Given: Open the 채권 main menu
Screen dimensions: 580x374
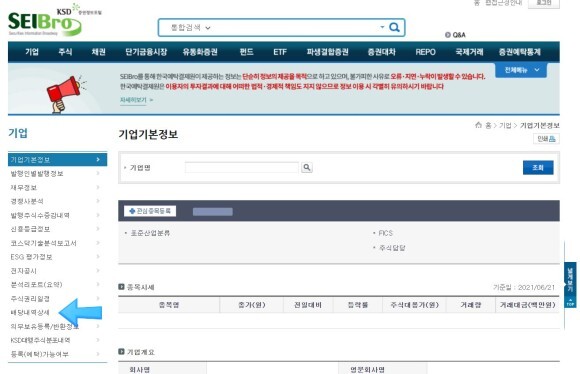Looking at the screenshot, I should click(x=98, y=52).
